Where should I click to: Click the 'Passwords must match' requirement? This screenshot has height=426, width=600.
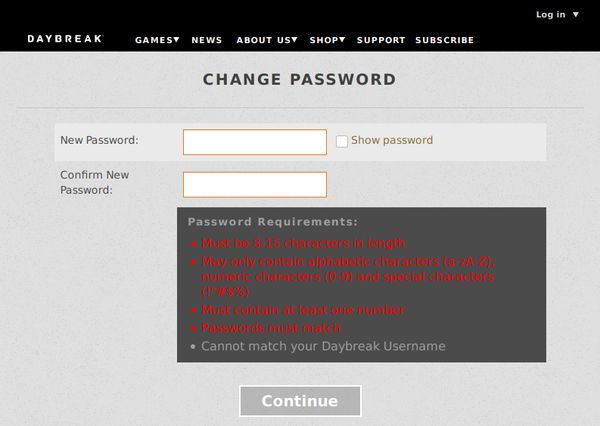point(270,328)
